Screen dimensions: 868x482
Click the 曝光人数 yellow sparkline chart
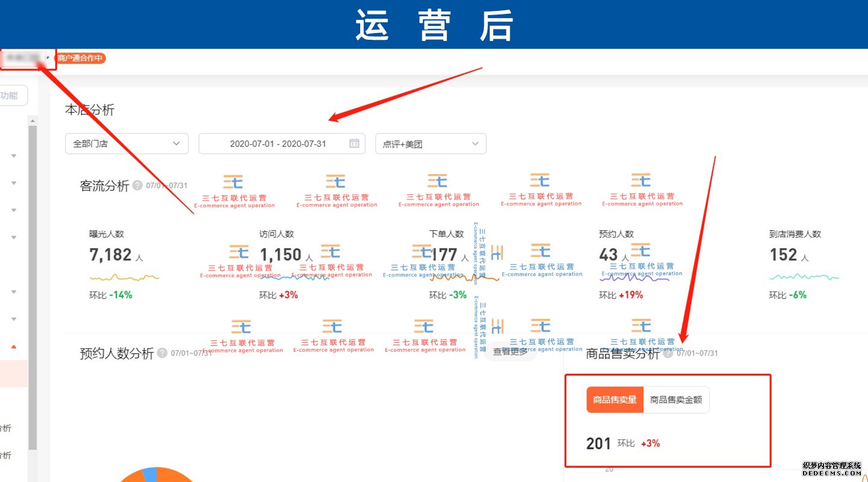pyautogui.click(x=124, y=277)
